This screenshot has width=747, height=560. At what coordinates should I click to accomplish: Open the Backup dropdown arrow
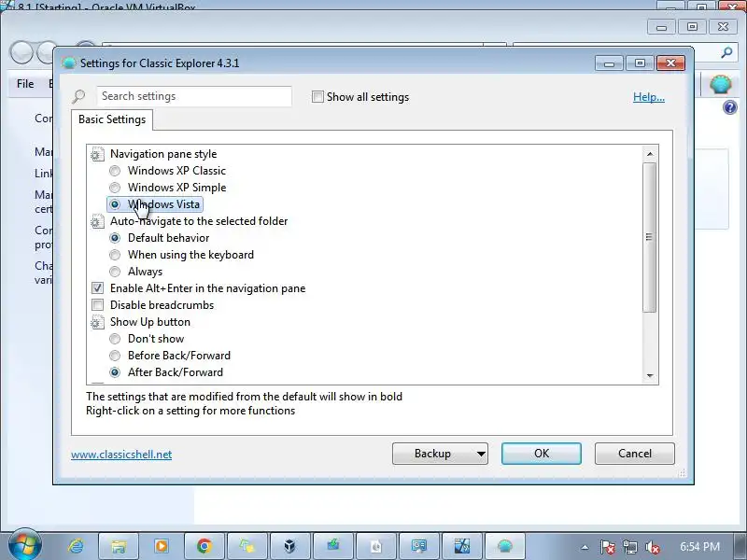click(x=481, y=454)
